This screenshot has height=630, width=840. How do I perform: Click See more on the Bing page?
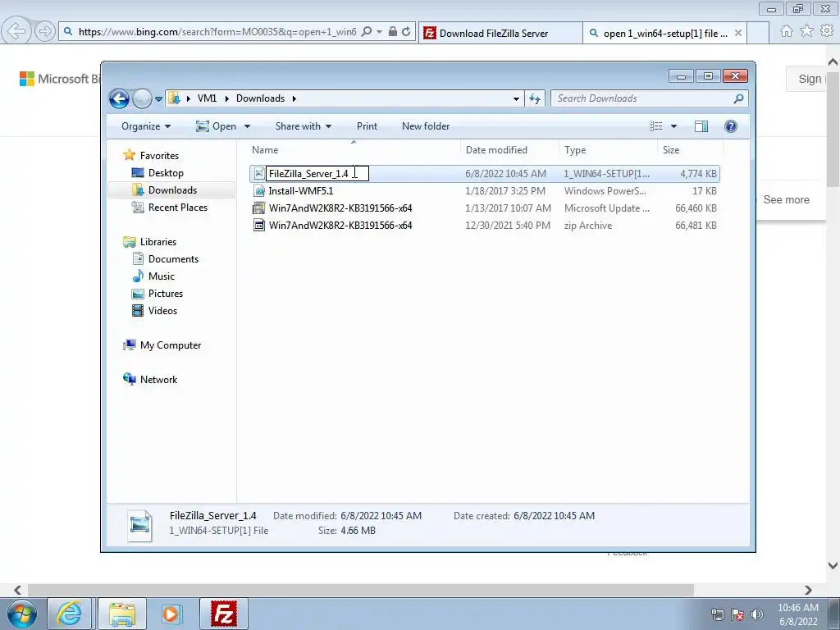coord(786,200)
